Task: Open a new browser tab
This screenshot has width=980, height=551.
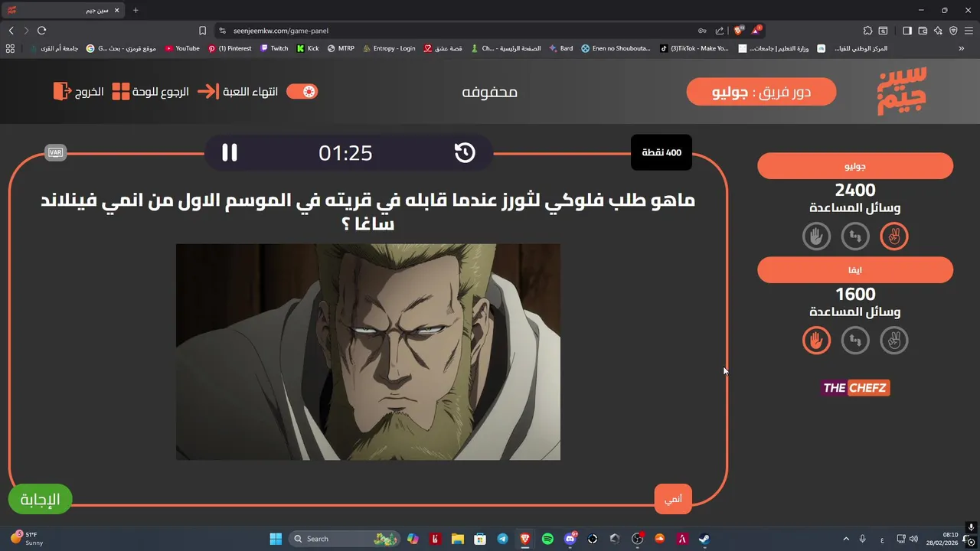Action: click(136, 10)
